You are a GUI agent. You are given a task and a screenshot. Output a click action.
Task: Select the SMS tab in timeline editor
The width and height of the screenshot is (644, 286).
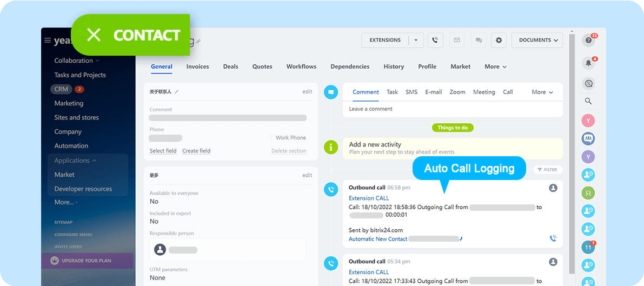pos(411,92)
